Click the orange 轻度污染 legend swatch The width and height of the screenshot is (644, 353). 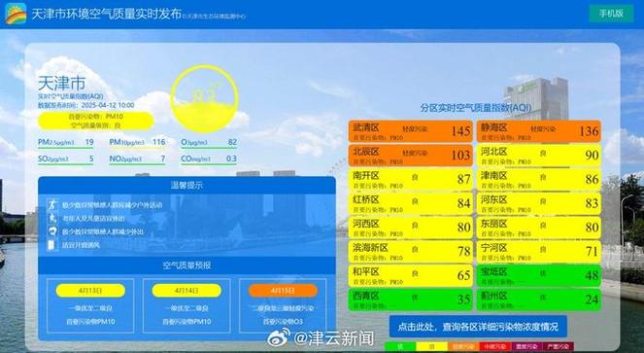[463, 347]
